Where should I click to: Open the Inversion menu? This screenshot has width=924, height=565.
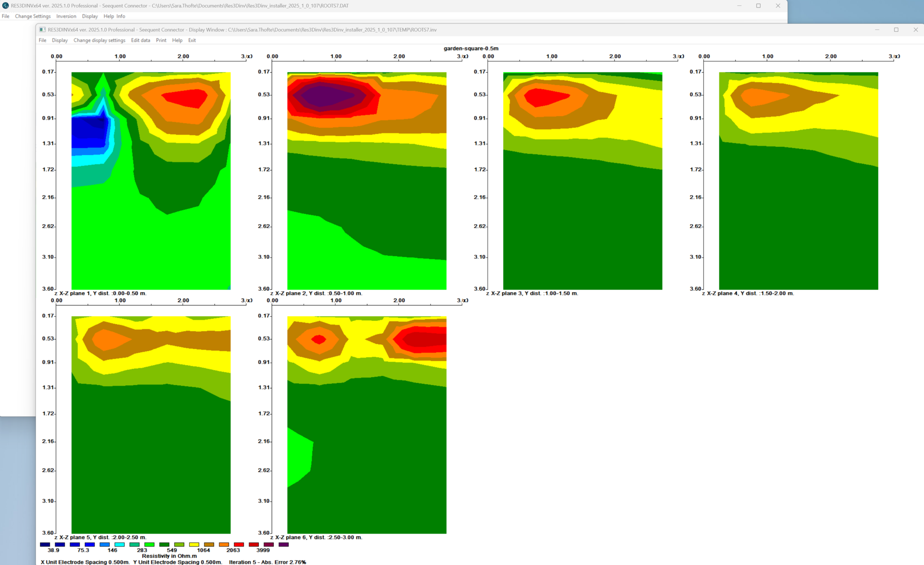point(66,16)
